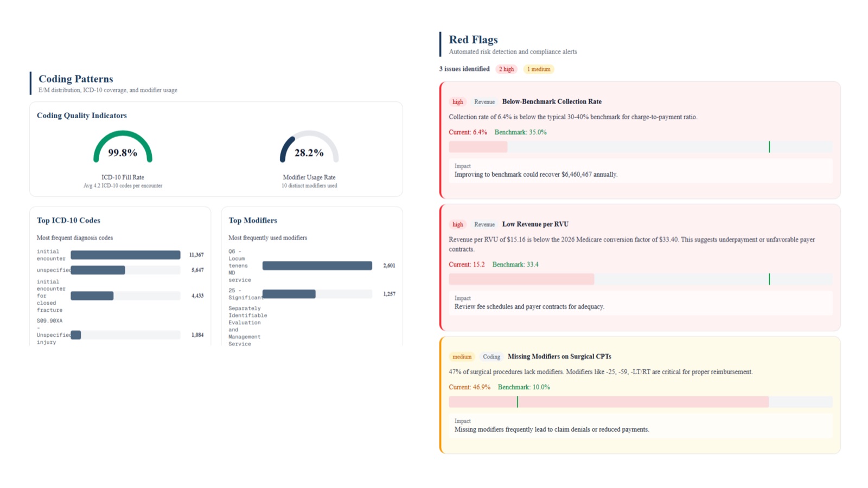The image size is (868, 488).
Task: Click the 'Coding Patterns' heading
Action: coord(76,79)
